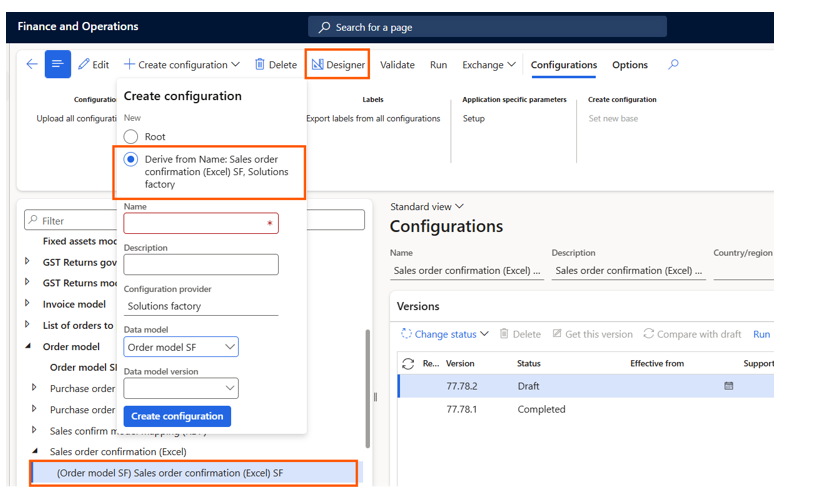Click Run in the action bar
The image size is (824, 499).
pyautogui.click(x=438, y=65)
